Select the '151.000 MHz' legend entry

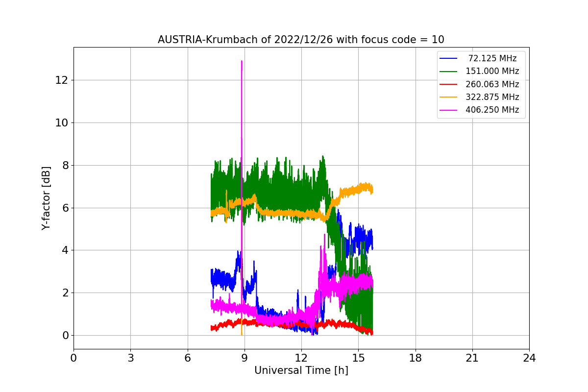tap(492, 71)
